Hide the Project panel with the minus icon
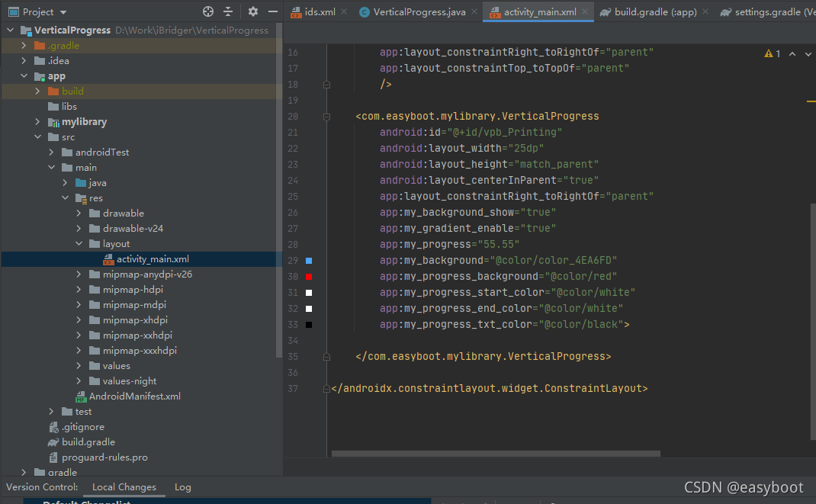The width and height of the screenshot is (816, 504). click(x=273, y=11)
